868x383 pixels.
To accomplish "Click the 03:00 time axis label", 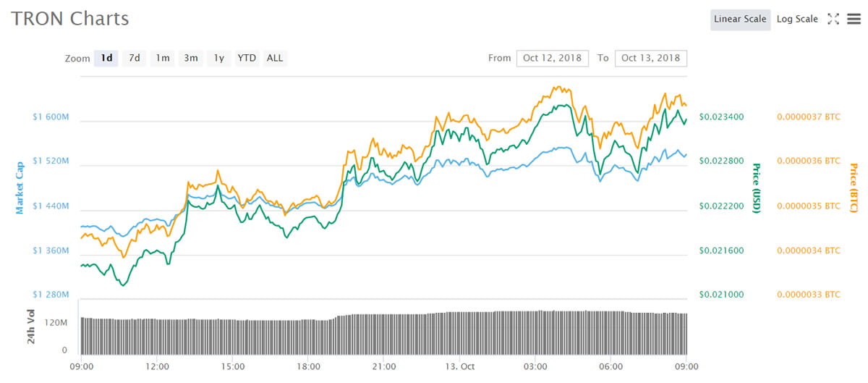I will tap(535, 366).
